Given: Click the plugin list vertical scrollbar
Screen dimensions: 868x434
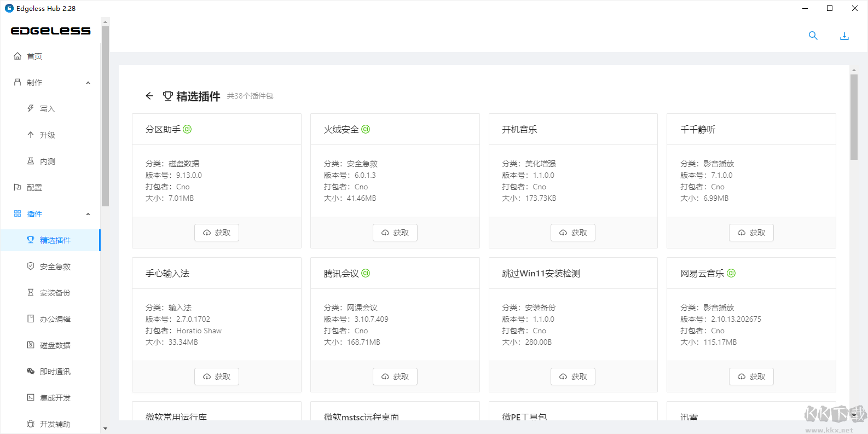Looking at the screenshot, I should click(x=854, y=117).
